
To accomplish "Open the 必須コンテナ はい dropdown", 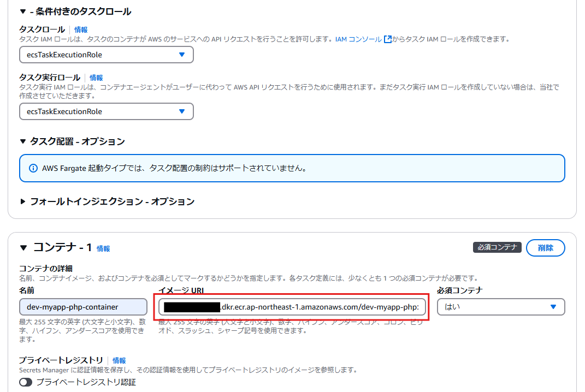I will tap(501, 307).
